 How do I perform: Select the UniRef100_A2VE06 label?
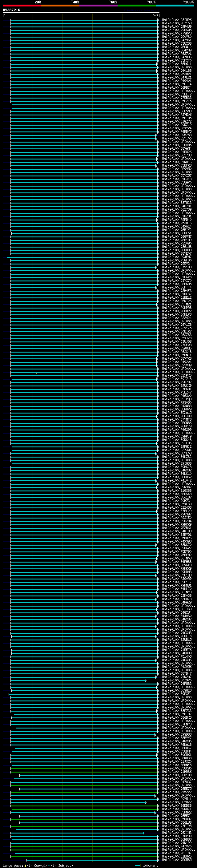[176, 115]
